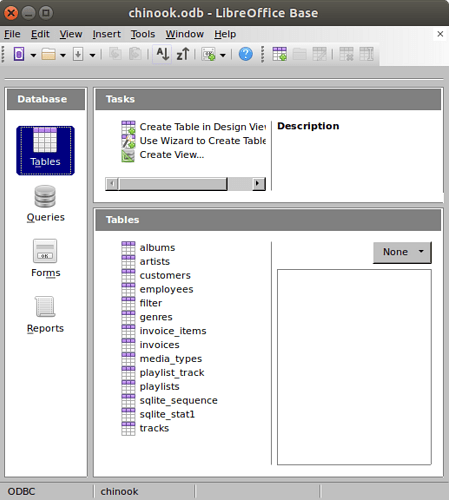The width and height of the screenshot is (449, 500).
Task: Click chinook in the status bar
Action: point(119,491)
